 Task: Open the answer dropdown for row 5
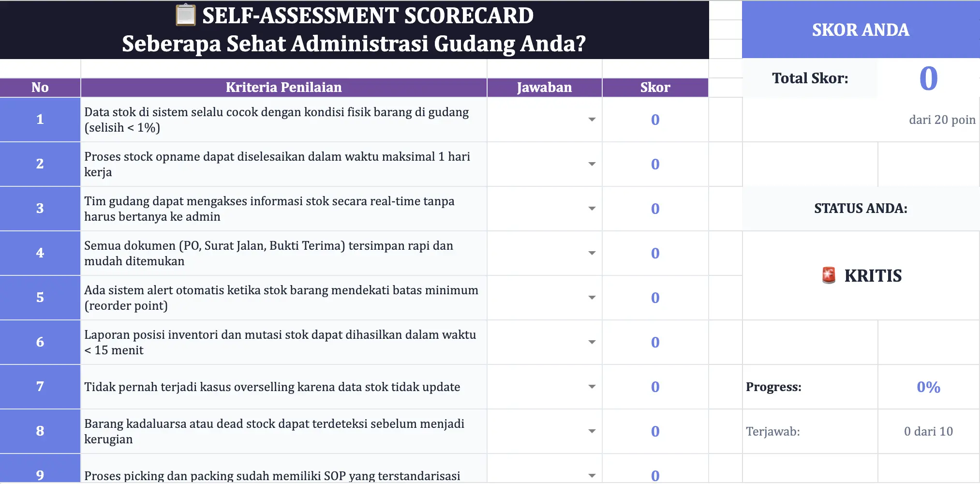tap(592, 298)
